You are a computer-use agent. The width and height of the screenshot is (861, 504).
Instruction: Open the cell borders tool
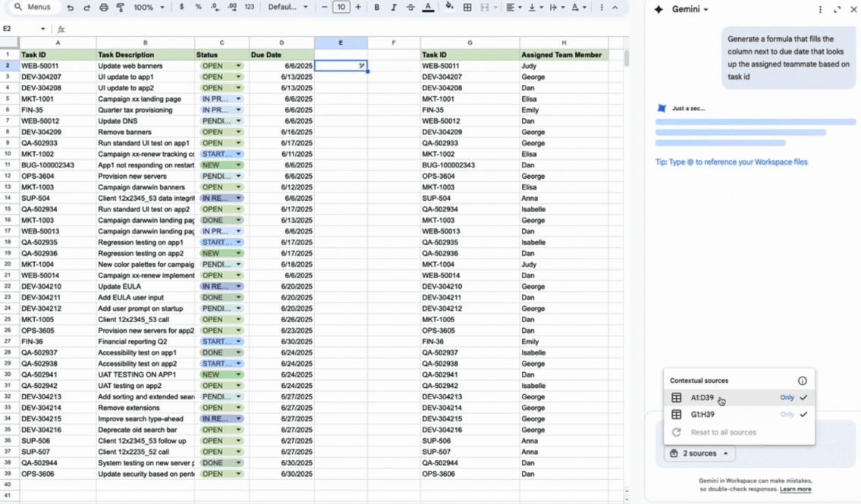467,8
